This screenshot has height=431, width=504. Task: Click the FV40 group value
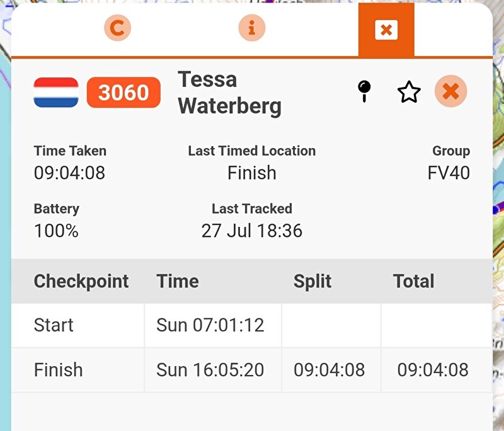tap(449, 173)
